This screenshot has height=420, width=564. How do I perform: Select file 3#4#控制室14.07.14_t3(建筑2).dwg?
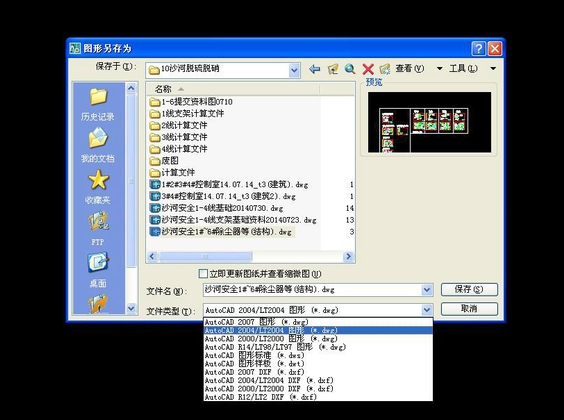click(x=223, y=196)
